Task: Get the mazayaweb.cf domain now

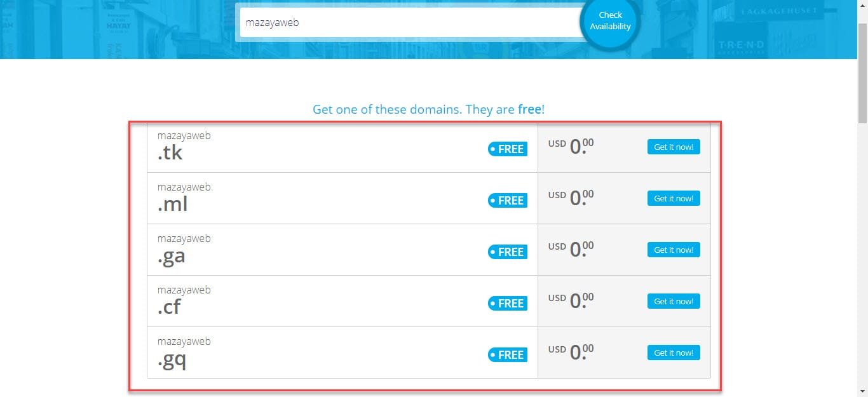Action: [673, 302]
